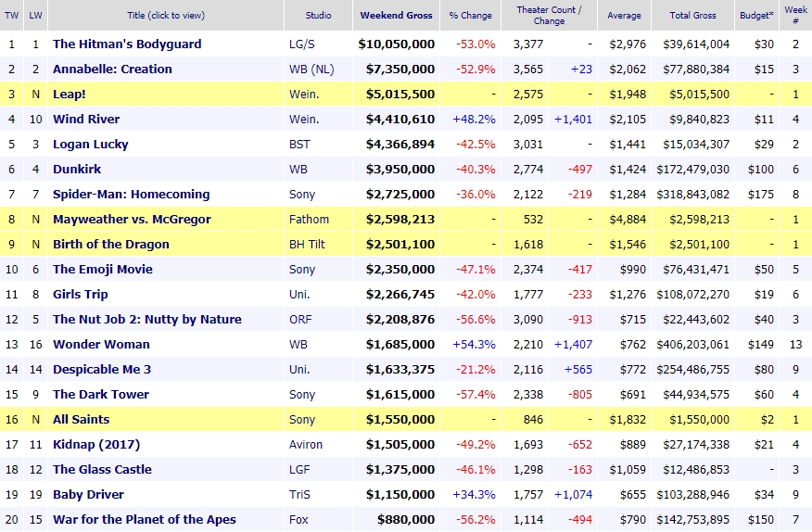Open The Hitman's Bodyguard title link
812x532 pixels.
[127, 44]
